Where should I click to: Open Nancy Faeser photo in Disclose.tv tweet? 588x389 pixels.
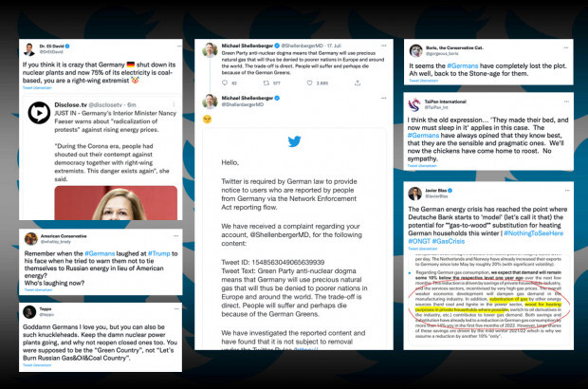tap(116, 203)
